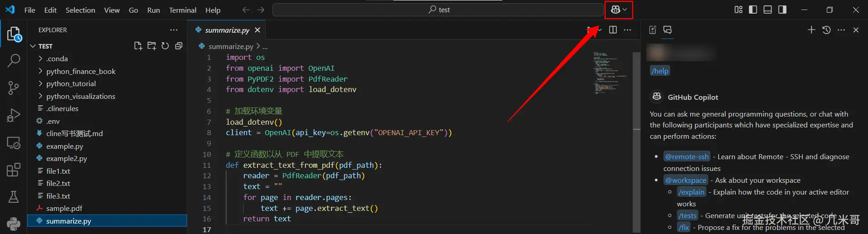Open the Extensions view
This screenshot has height=234, width=868.
[14, 170]
